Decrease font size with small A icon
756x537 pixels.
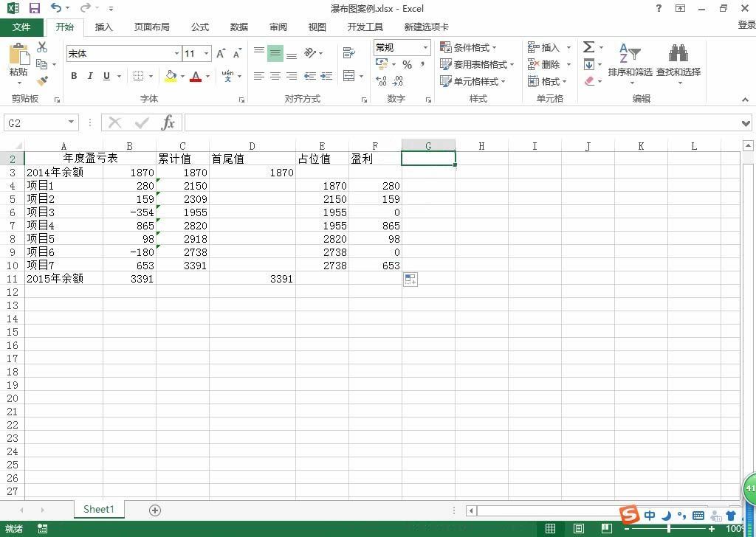pyautogui.click(x=237, y=53)
